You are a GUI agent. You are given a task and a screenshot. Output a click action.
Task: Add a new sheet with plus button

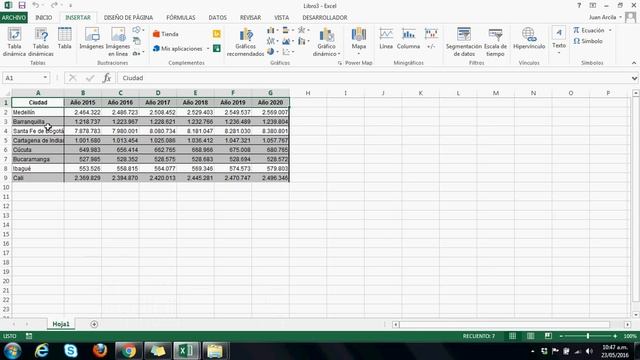click(x=94, y=324)
